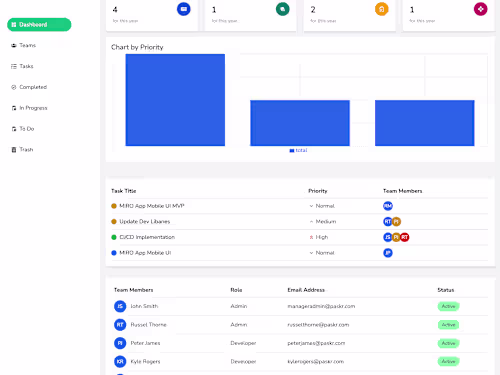This screenshot has height=375, width=500.
Task: Click the orange icon on the third stat card
Action: point(382,9)
